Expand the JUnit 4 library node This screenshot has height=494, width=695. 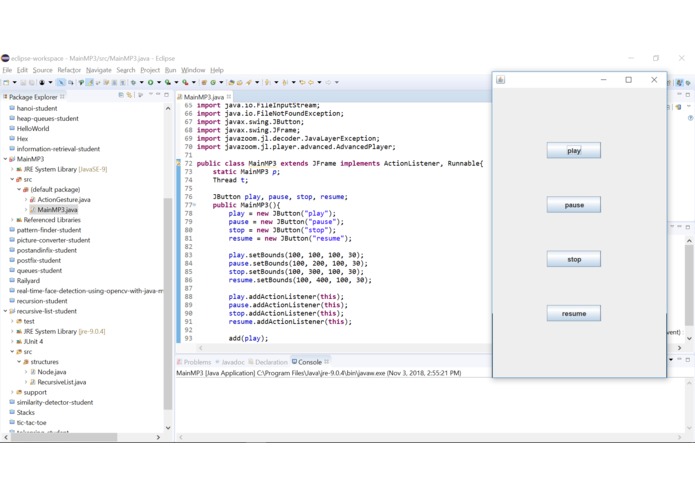12,342
